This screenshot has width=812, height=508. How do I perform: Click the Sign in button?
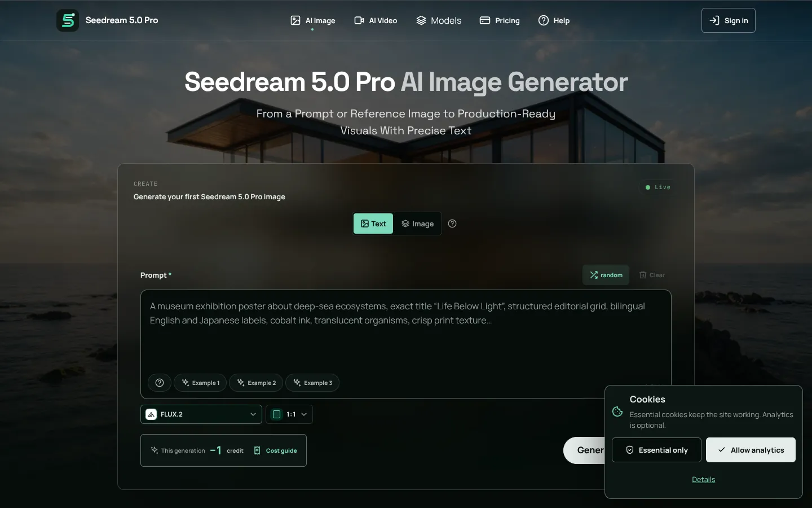click(729, 20)
